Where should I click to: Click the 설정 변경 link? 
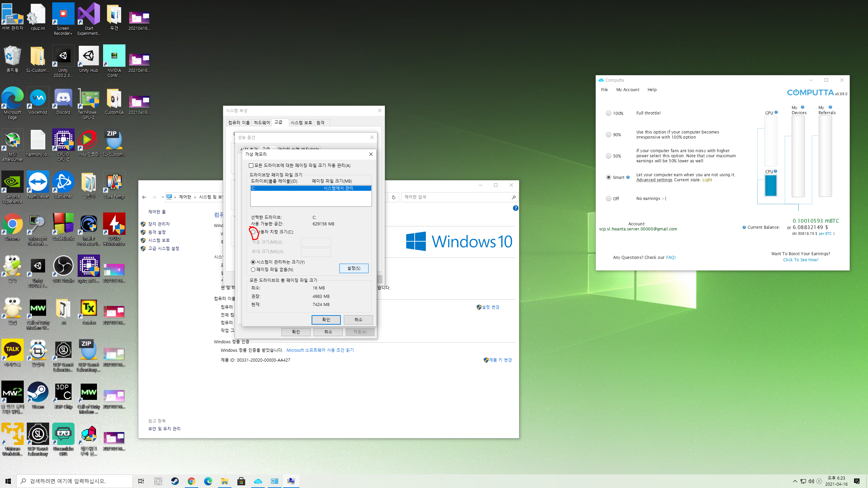point(491,307)
